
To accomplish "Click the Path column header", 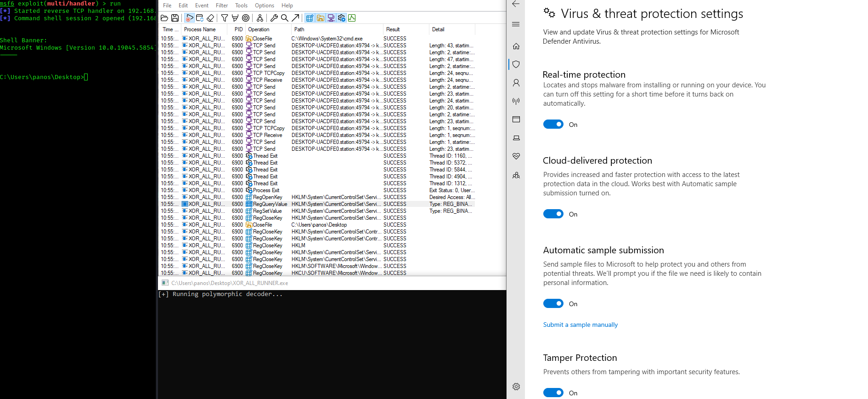I will point(337,29).
